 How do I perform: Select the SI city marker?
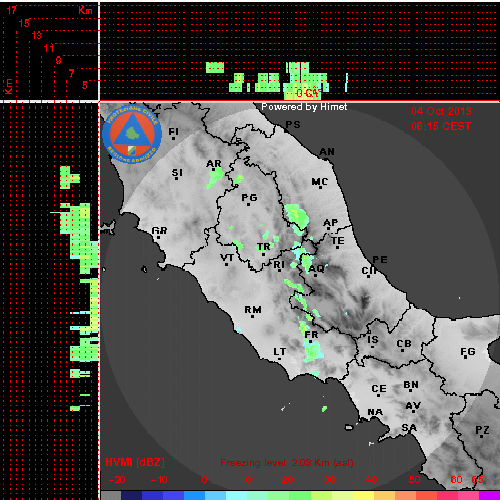tap(177, 173)
